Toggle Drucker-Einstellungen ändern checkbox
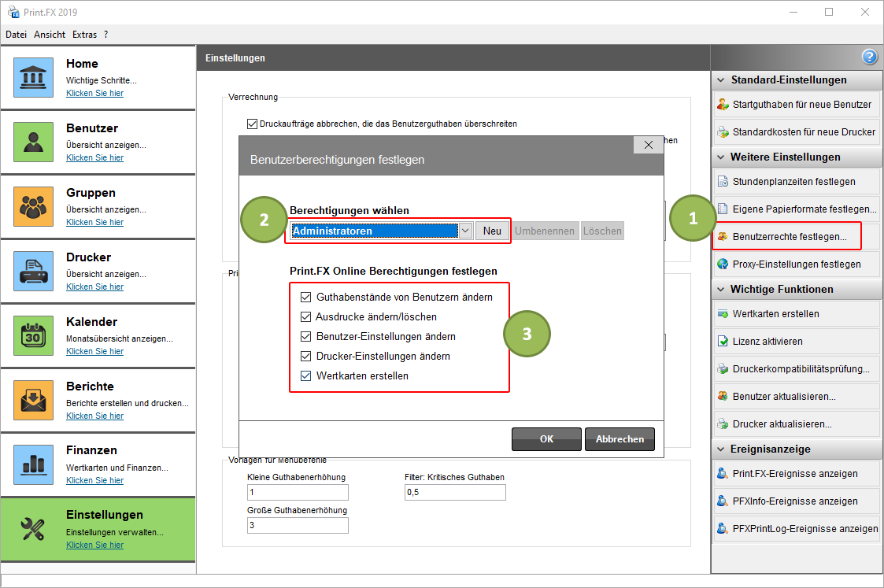Viewport: 884px width, 588px height. click(x=306, y=357)
